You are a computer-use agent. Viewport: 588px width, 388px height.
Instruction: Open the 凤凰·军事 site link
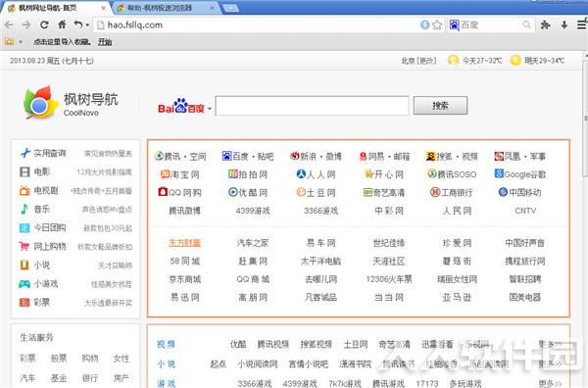coord(519,156)
